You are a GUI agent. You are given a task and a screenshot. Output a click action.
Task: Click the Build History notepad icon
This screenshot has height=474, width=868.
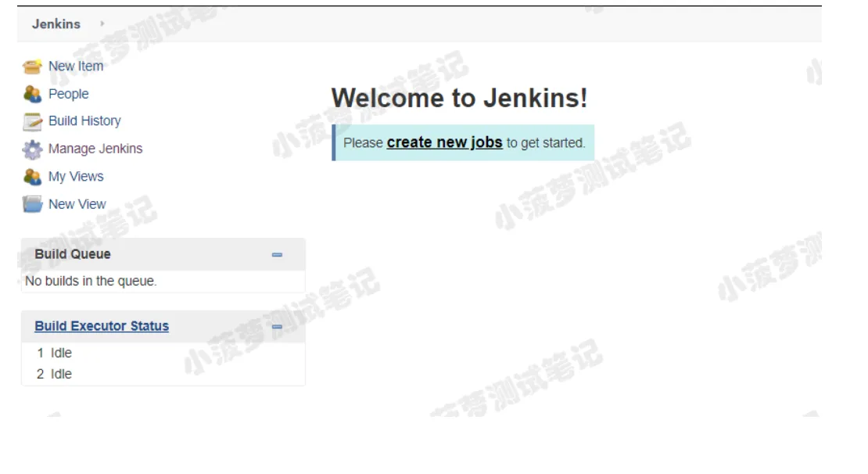[x=32, y=121]
